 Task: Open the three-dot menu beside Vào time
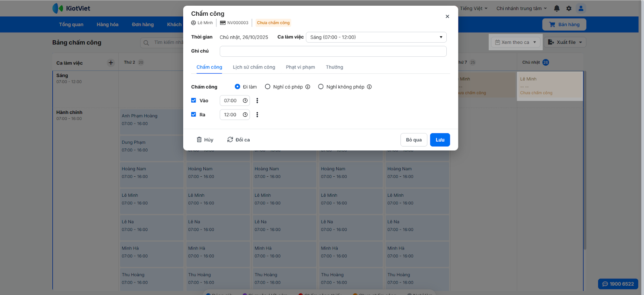[257, 101]
